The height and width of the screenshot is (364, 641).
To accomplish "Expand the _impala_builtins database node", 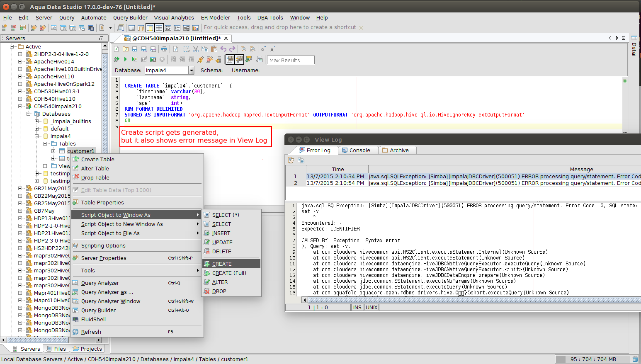I will 37,121.
